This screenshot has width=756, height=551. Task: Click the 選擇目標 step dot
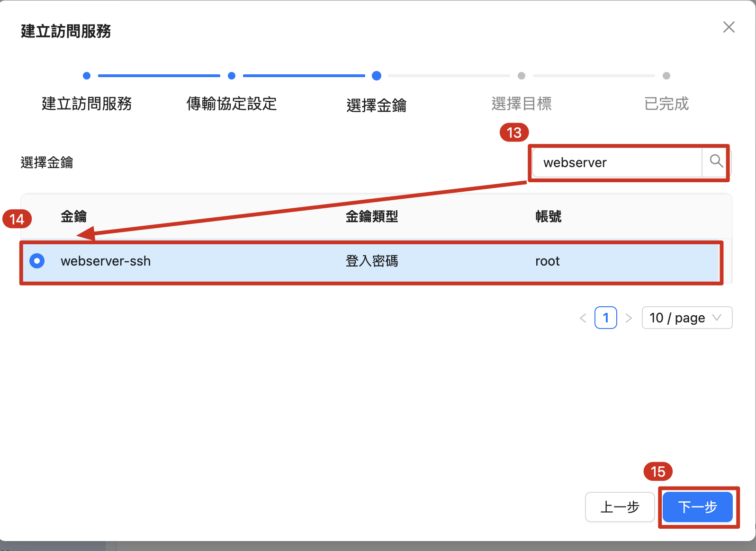(522, 76)
